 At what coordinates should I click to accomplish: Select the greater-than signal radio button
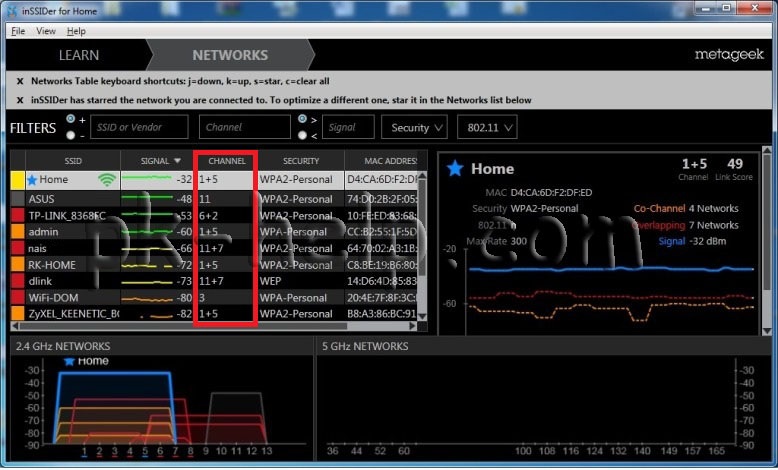(x=302, y=119)
